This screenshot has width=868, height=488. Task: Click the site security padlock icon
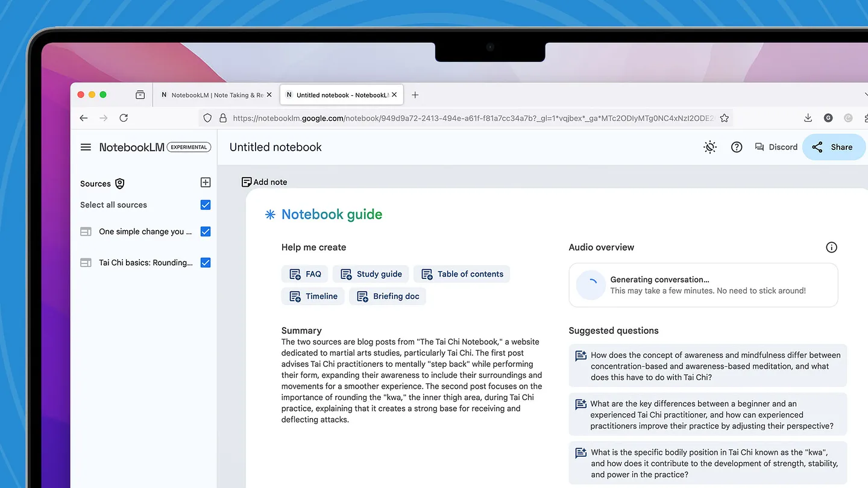[223, 118]
